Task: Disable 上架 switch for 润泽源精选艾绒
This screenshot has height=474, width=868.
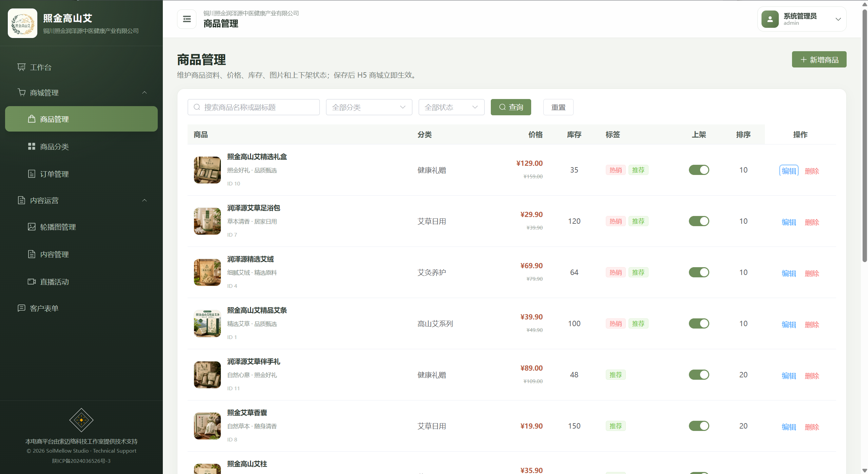Action: point(699,272)
